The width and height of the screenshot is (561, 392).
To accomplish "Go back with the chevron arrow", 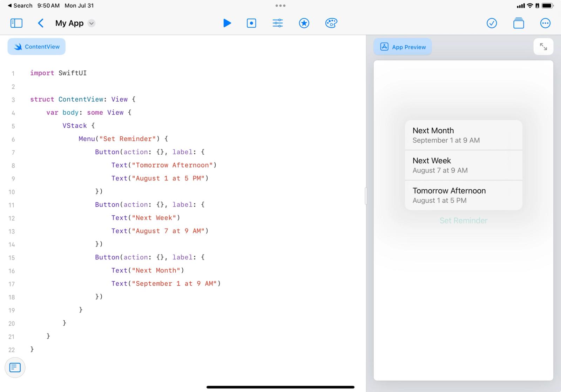I will point(41,23).
